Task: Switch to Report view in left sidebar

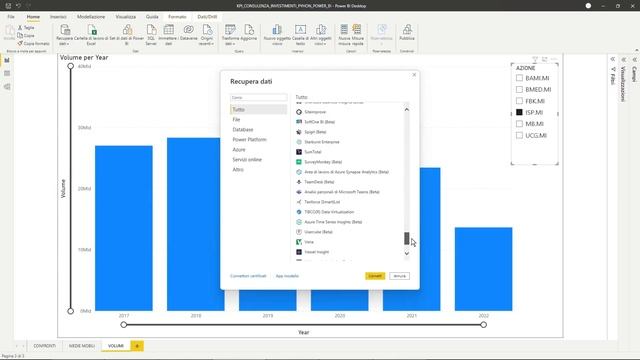Action: [x=7, y=60]
